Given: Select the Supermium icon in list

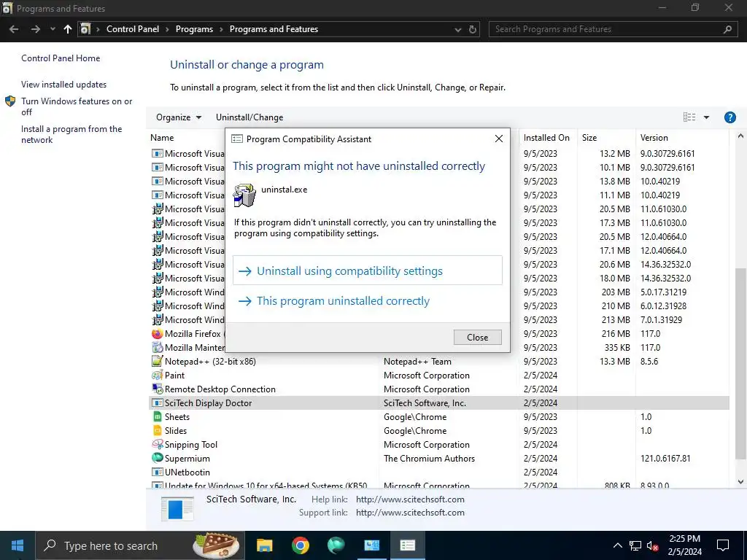Looking at the screenshot, I should pyautogui.click(x=158, y=458).
